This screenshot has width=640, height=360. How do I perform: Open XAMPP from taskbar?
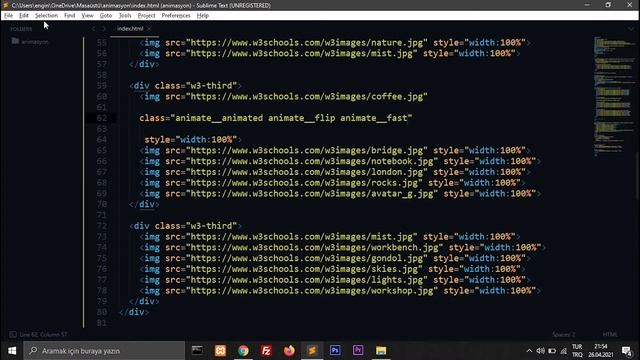coord(220,351)
